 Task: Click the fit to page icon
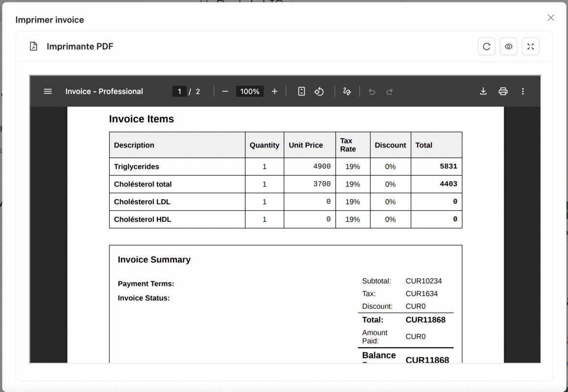point(301,91)
